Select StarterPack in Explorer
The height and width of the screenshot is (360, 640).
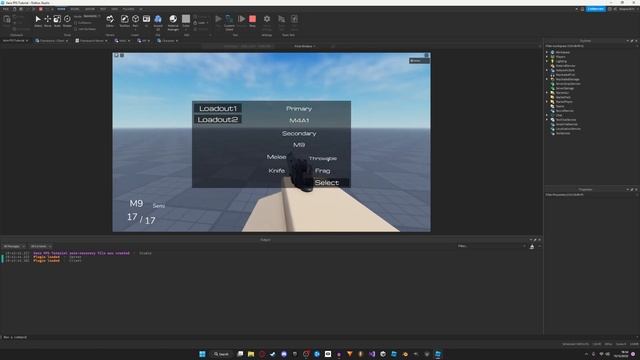[563, 97]
